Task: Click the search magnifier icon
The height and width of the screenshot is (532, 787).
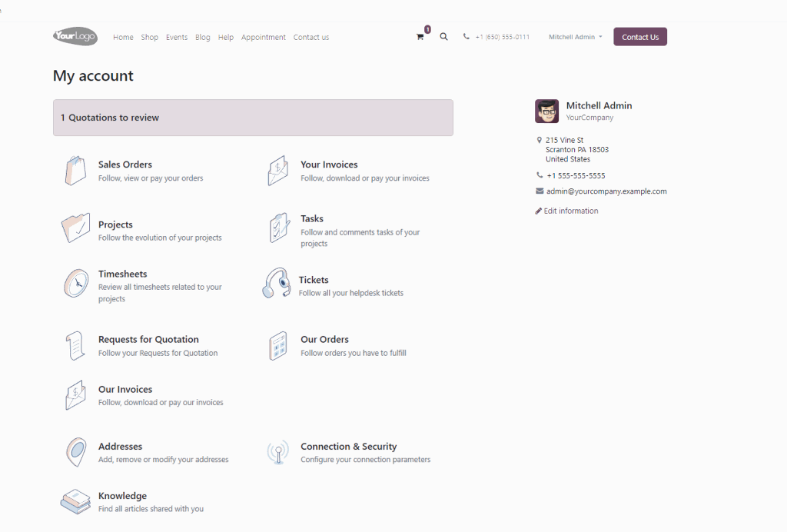Action: coord(443,36)
